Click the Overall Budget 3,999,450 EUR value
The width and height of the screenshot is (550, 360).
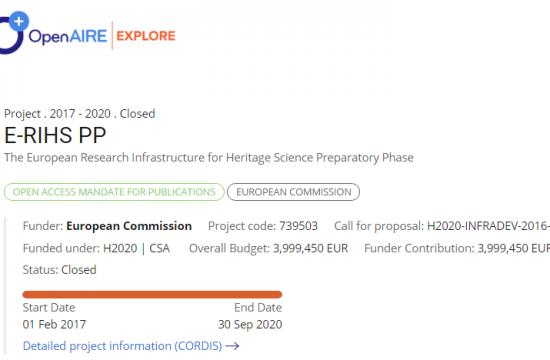point(311,248)
